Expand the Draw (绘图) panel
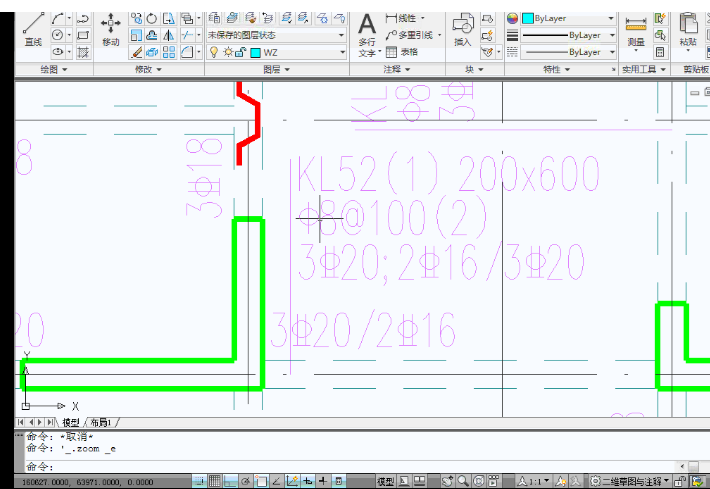This screenshot has width=710, height=489. (x=54, y=70)
